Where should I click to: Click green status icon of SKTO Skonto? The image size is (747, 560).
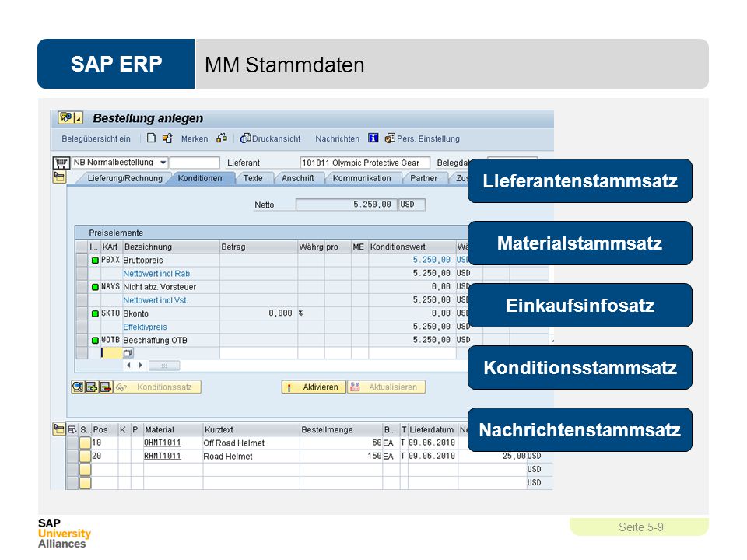pyautogui.click(x=95, y=313)
